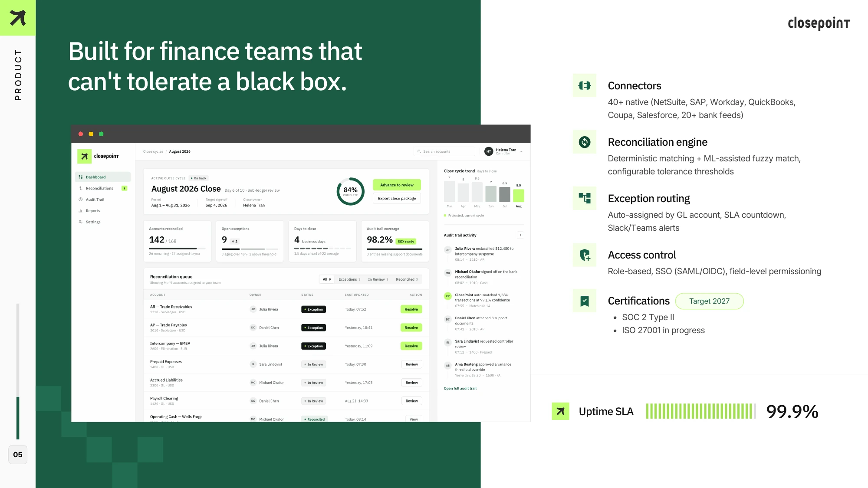This screenshot has height=488, width=868.
Task: Click the SOX ready badge
Action: [406, 241]
